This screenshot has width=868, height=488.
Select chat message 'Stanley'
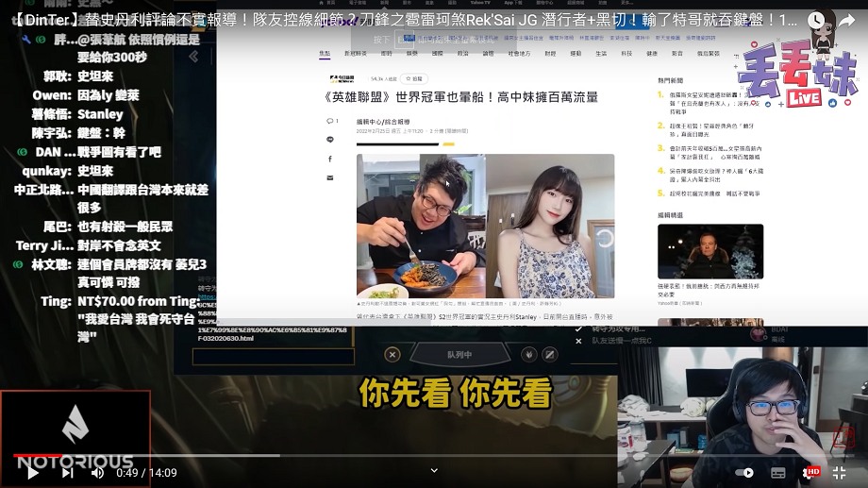pyautogui.click(x=100, y=114)
